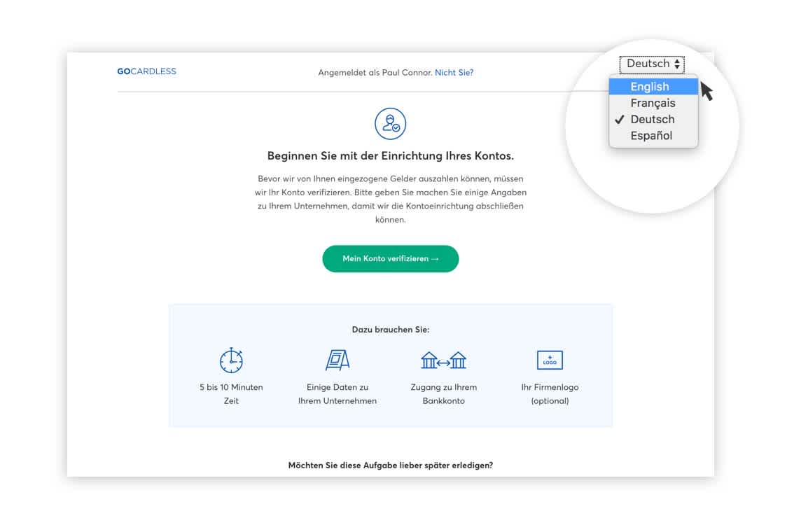Click the 'Dazu brauchen Sie:' label

tap(391, 330)
